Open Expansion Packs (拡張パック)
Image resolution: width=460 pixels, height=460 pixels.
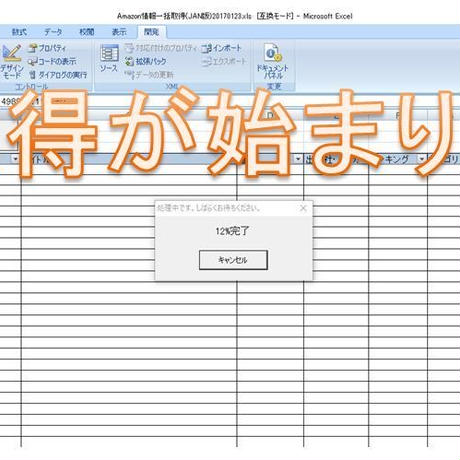pyautogui.click(x=146, y=61)
